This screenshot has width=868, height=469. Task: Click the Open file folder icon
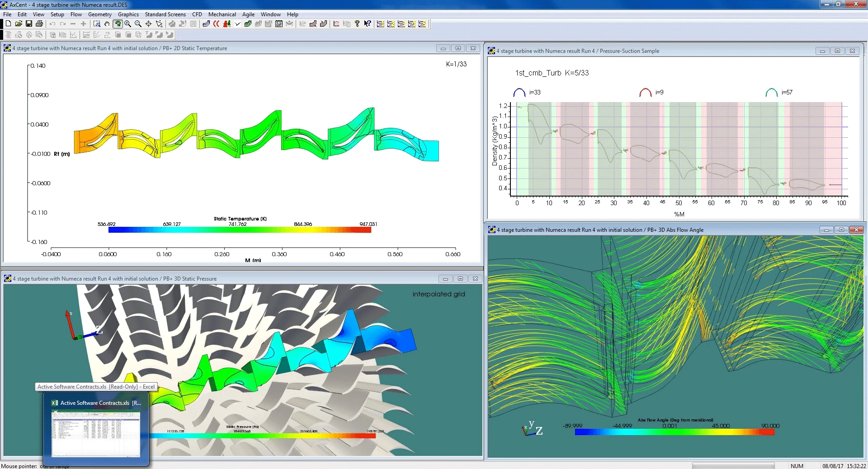tap(19, 24)
